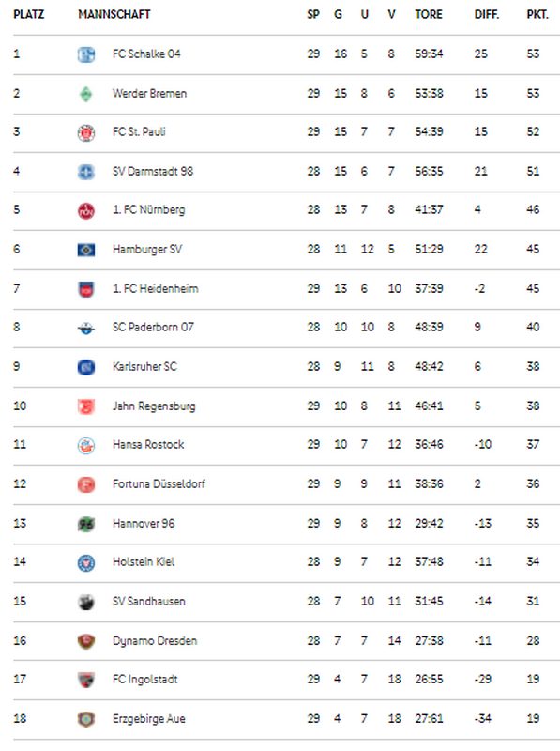Select the Holstein Kiel round crest
The image size is (560, 751).
86,562
